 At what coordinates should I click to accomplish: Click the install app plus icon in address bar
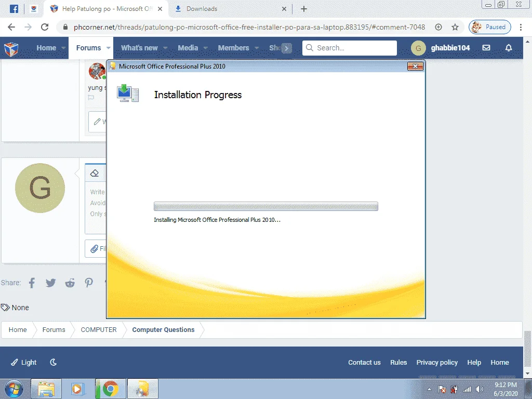pos(438,27)
